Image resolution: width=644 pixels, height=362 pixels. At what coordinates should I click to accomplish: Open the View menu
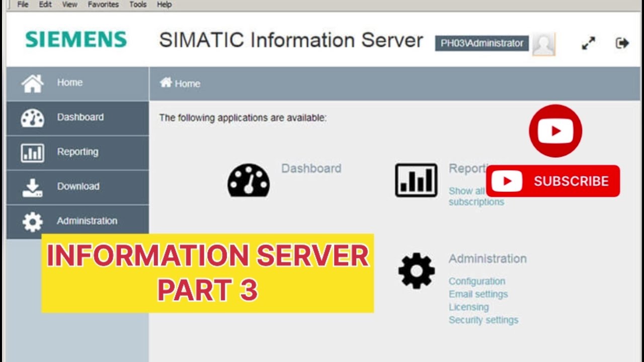(69, 5)
